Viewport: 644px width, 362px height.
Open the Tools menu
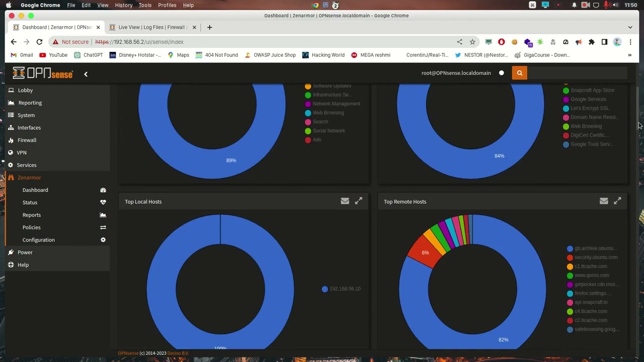coord(145,5)
